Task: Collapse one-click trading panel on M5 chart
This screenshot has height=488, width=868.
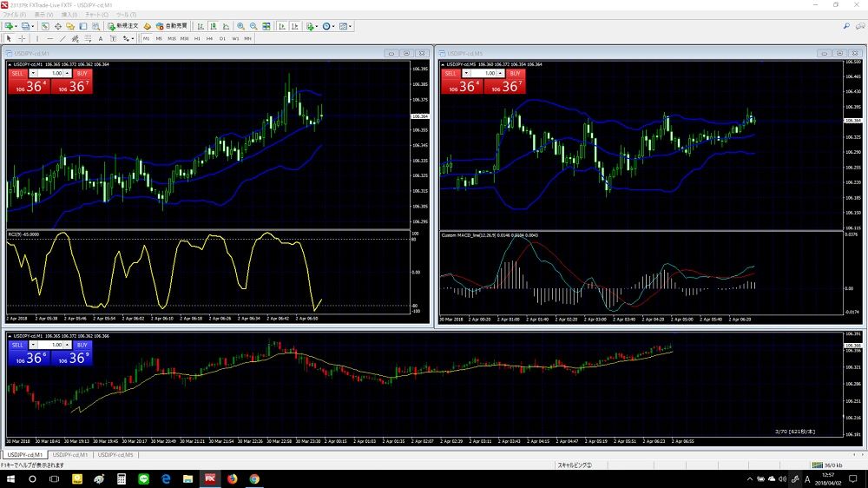Action: click(x=443, y=64)
